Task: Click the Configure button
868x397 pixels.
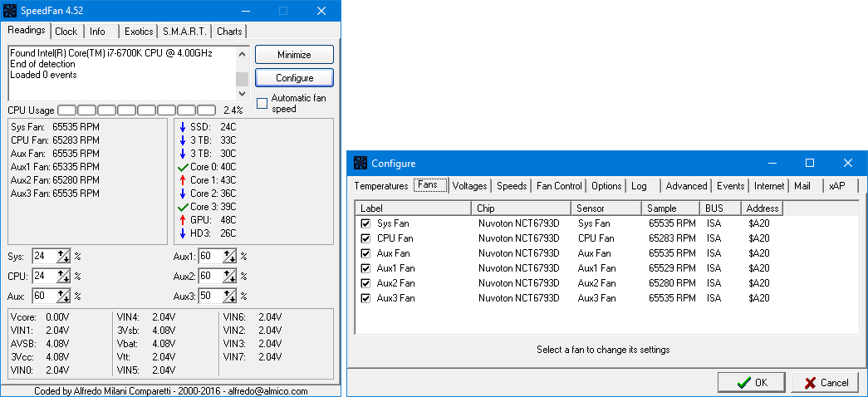Action: coord(295,78)
